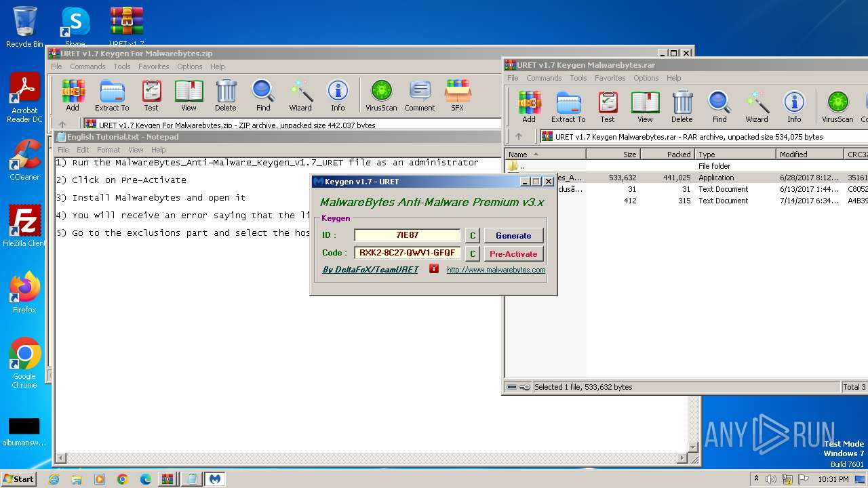This screenshot has height=488, width=868.
Task: Go up one folder in the rar window
Action: [519, 136]
